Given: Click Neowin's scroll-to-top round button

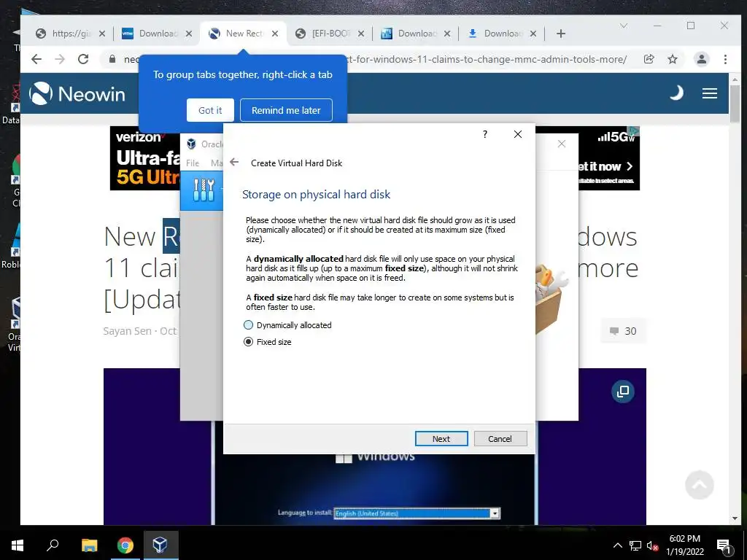Looking at the screenshot, I should click(x=700, y=485).
